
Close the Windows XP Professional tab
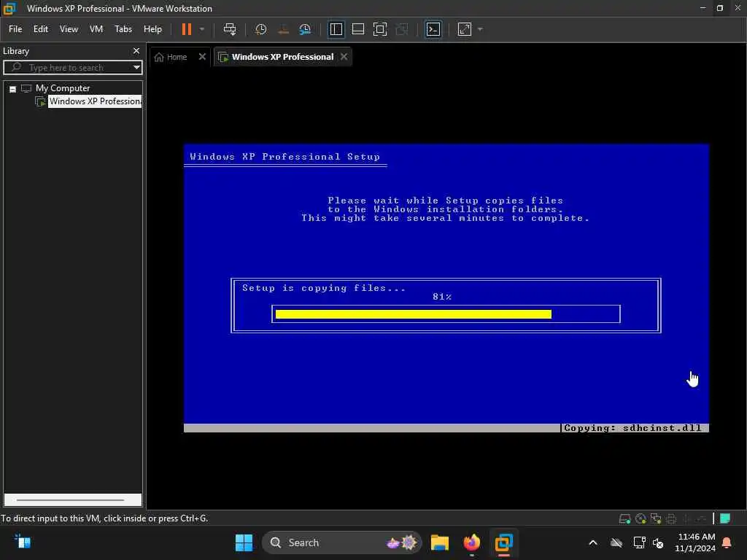(344, 57)
